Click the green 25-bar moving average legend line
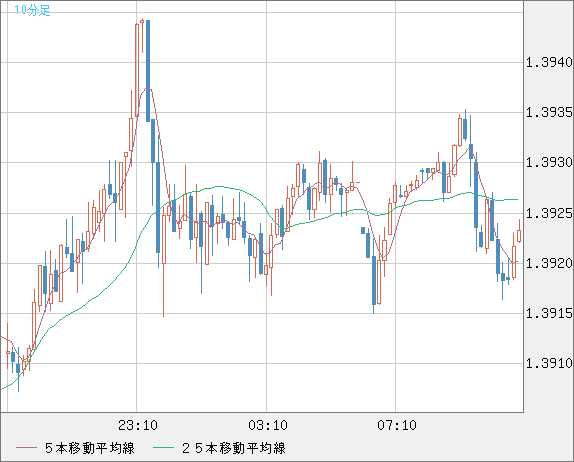Screen dimensions: 574x462 (163, 448)
